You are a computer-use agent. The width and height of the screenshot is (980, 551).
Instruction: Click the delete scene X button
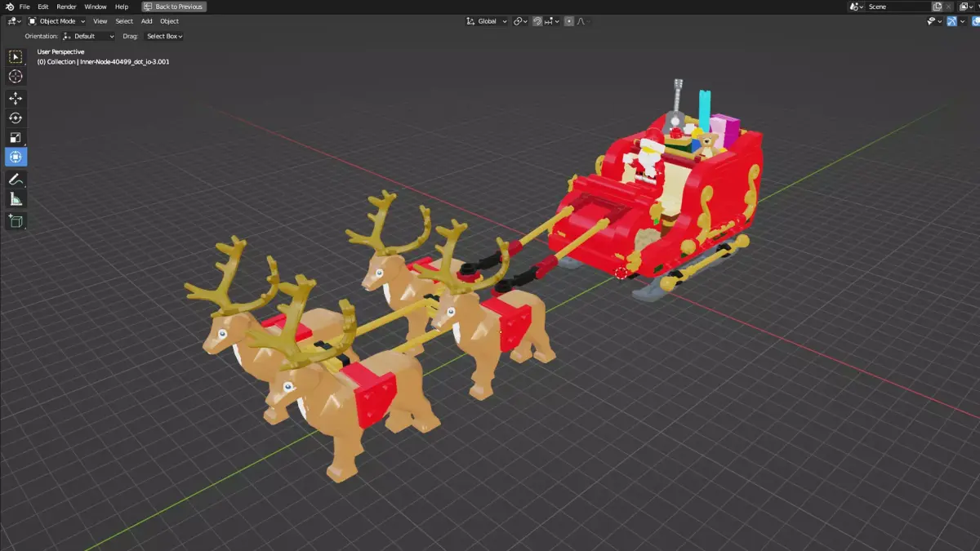click(x=950, y=7)
